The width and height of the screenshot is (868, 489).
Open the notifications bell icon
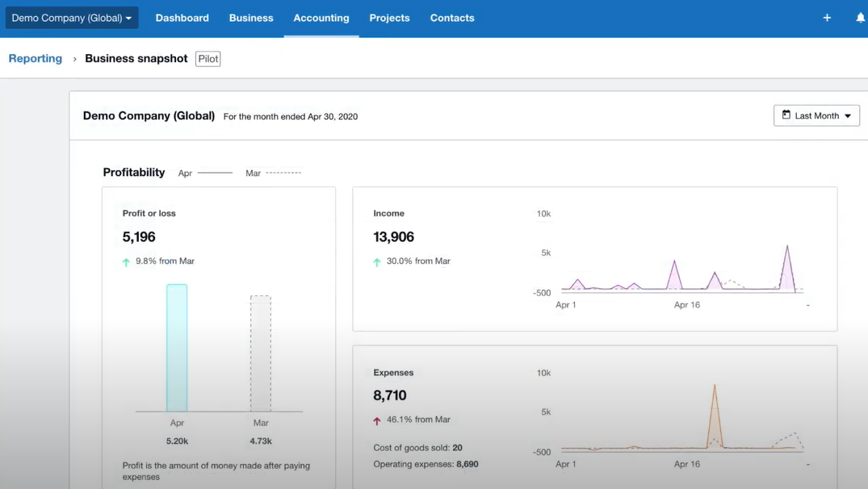tap(860, 18)
